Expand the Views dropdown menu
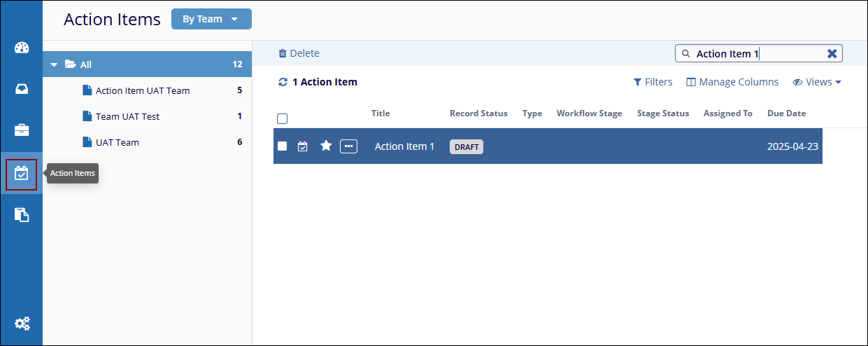The width and height of the screenshot is (868, 346). click(817, 82)
